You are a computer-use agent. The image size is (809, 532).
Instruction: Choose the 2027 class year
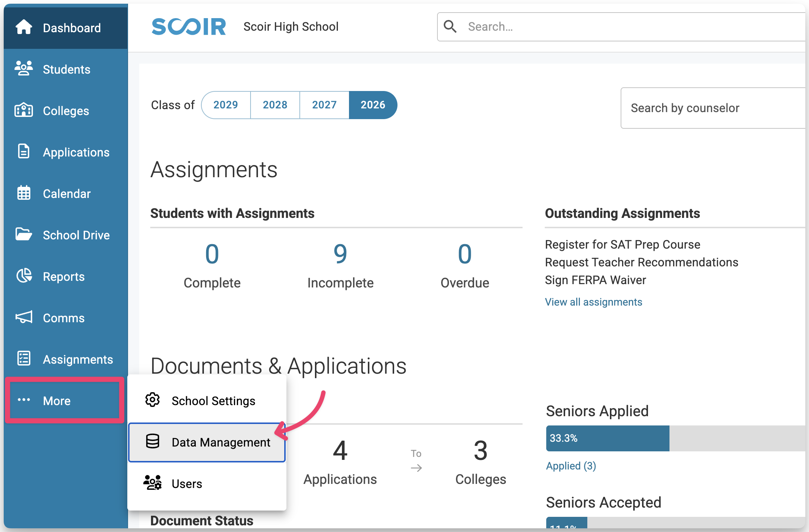324,105
